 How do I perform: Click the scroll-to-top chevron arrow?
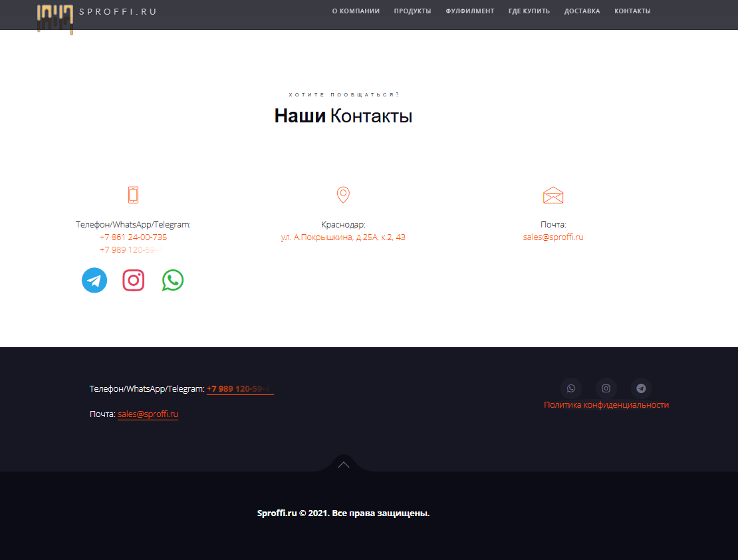344,464
